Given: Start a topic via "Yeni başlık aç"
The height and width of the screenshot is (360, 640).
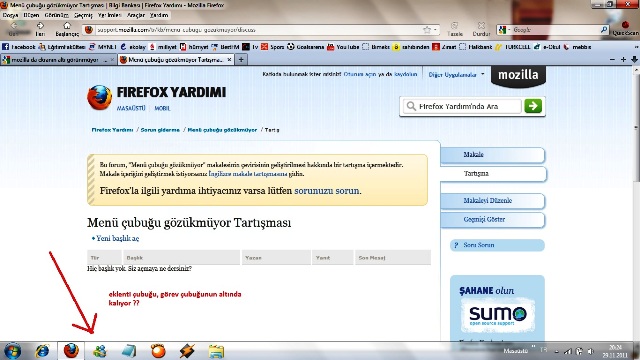Looking at the screenshot, I should point(118,238).
